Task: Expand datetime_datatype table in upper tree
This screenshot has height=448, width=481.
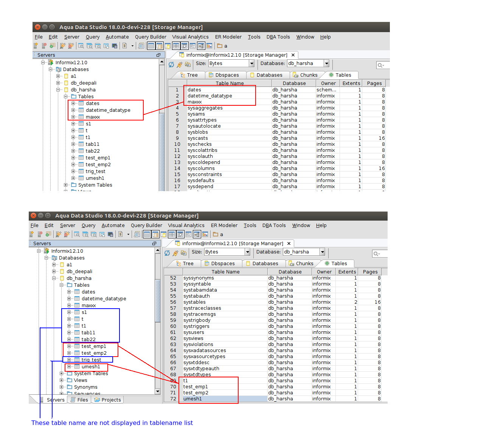Action: (x=73, y=110)
